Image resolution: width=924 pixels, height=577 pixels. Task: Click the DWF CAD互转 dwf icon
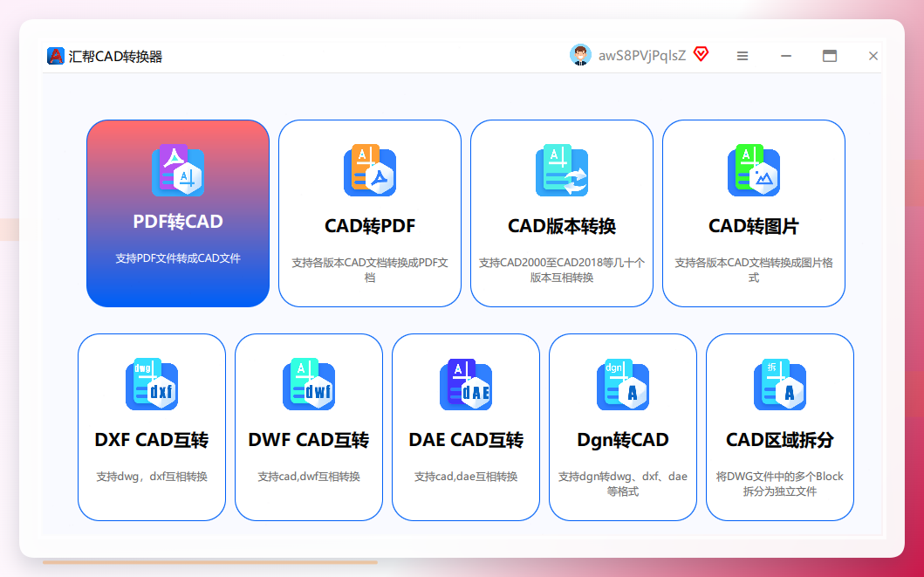(x=309, y=384)
